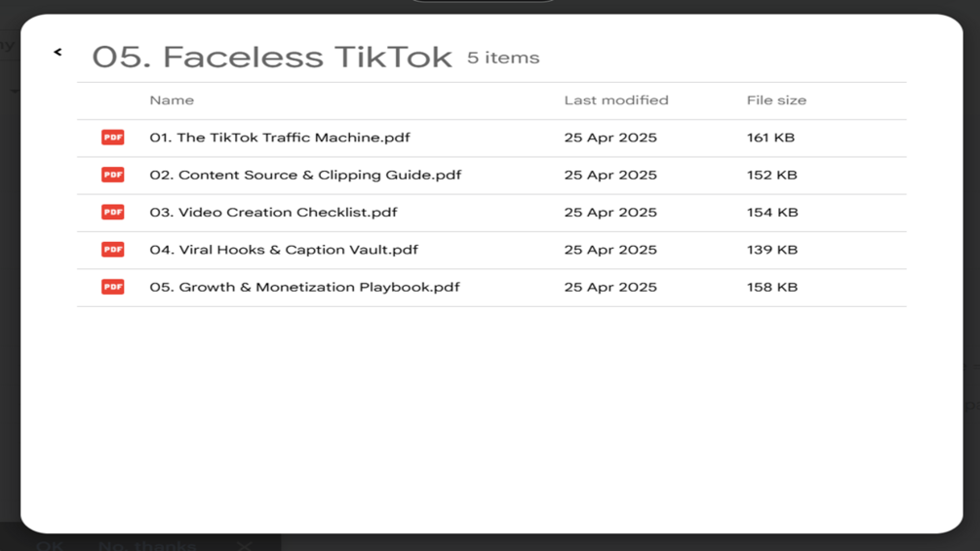Sort by the Last modified column header
Viewport: 980px width, 551px height.
click(616, 100)
